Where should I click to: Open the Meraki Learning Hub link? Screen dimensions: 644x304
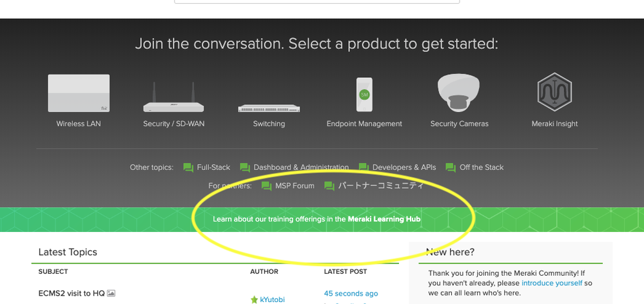pyautogui.click(x=384, y=219)
